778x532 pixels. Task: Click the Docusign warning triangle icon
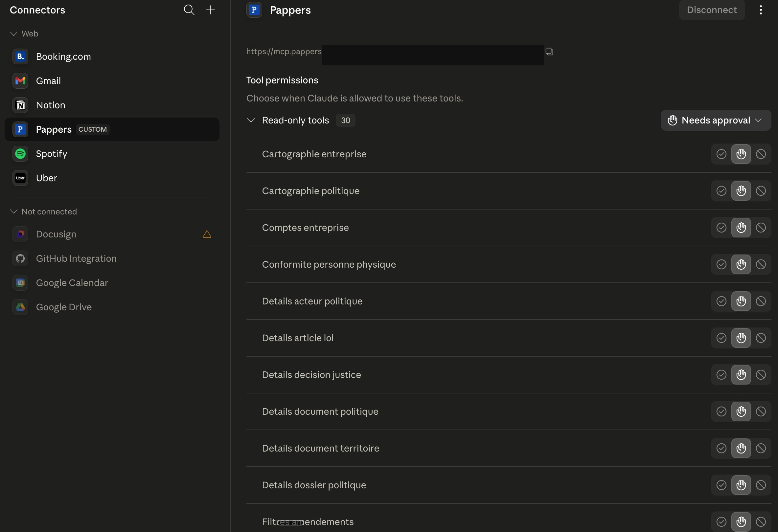[207, 234]
